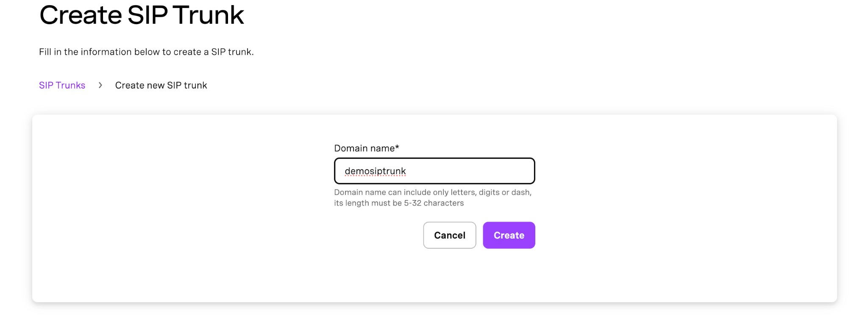The width and height of the screenshot is (868, 325).
Task: Click the '5-32 characters' length hint
Action: click(x=434, y=203)
